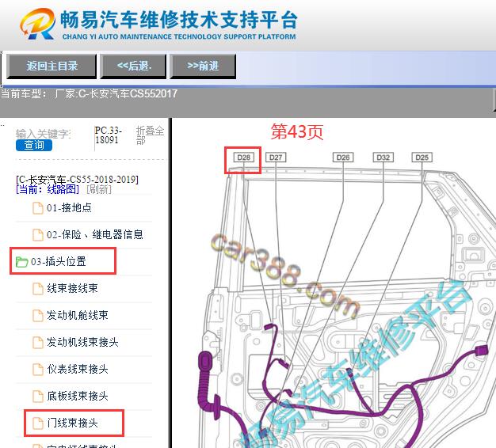Collapse the 03-插头位置 folder
Image resolution: width=496 pixels, height=448 pixels.
(58, 261)
